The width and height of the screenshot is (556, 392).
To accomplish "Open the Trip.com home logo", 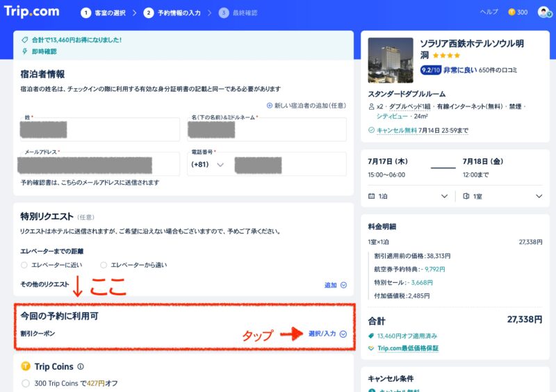I will [x=31, y=12].
